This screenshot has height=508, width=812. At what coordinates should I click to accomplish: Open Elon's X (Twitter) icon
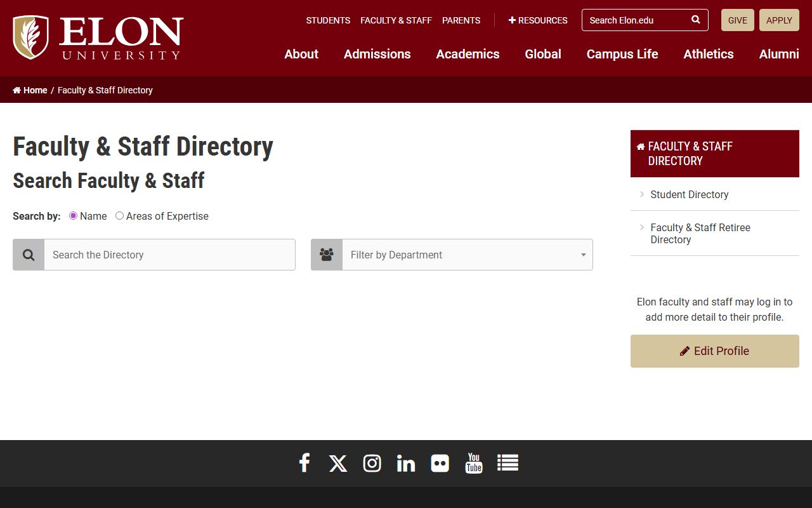[x=338, y=464]
